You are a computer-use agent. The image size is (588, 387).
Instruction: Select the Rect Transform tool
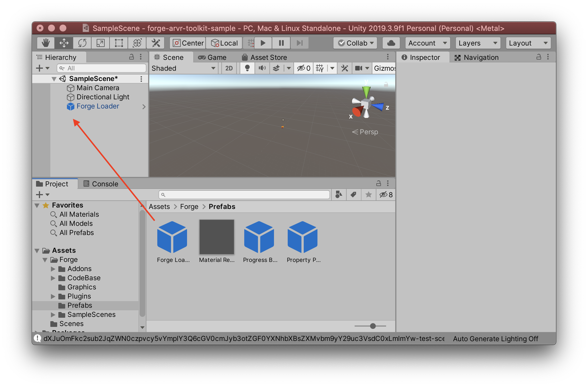coord(119,43)
